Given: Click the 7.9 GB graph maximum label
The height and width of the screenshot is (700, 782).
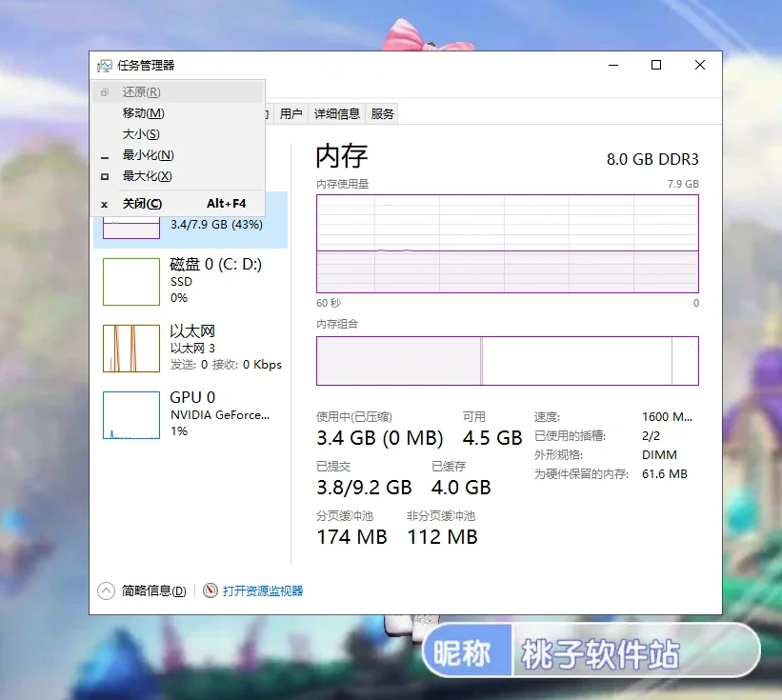Looking at the screenshot, I should pyautogui.click(x=683, y=184).
